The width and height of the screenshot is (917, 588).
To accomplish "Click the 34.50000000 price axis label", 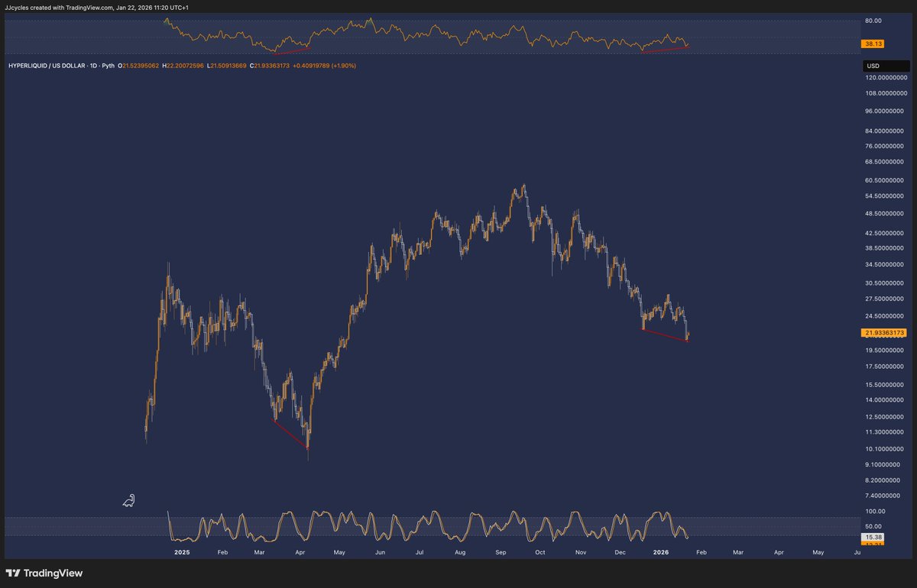I will [x=885, y=264].
